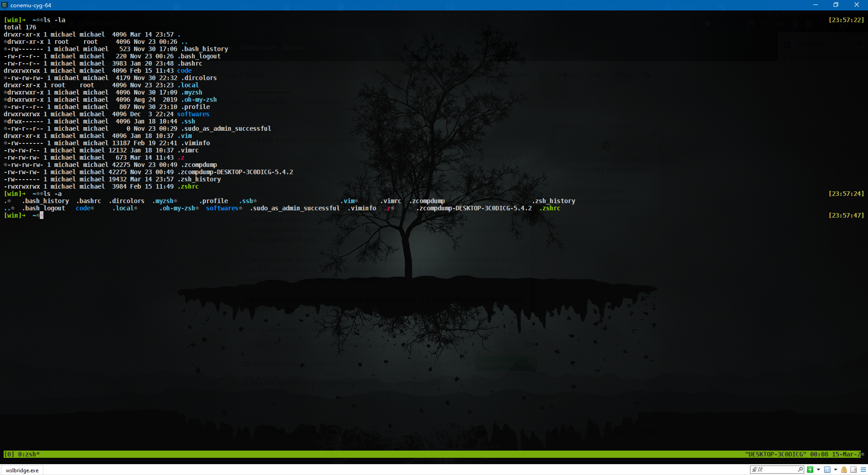This screenshot has width=868, height=475.
Task: Click the DESKTOP-3C0DICG hostname in the tmux bar
Action: pos(775,454)
